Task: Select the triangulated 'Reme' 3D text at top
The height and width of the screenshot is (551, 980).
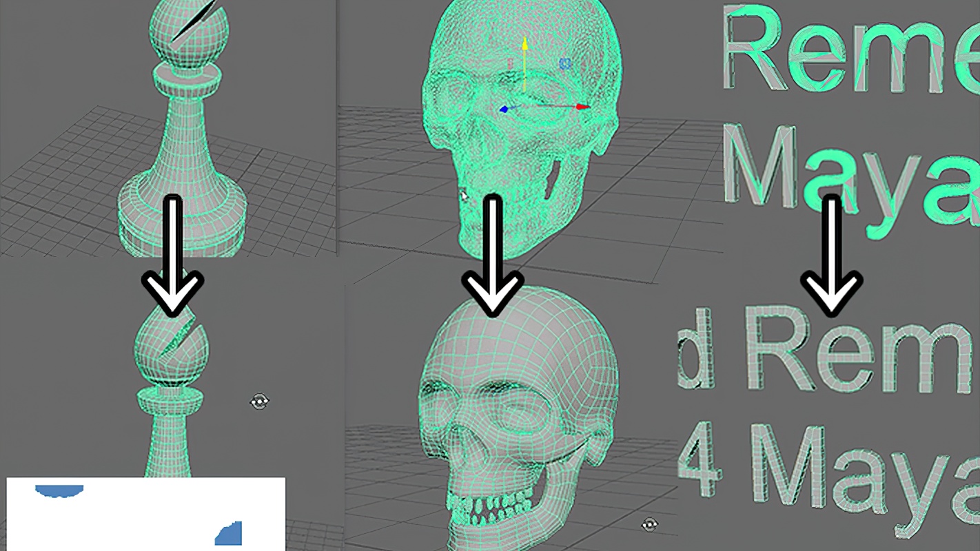Action: click(x=852, y=48)
